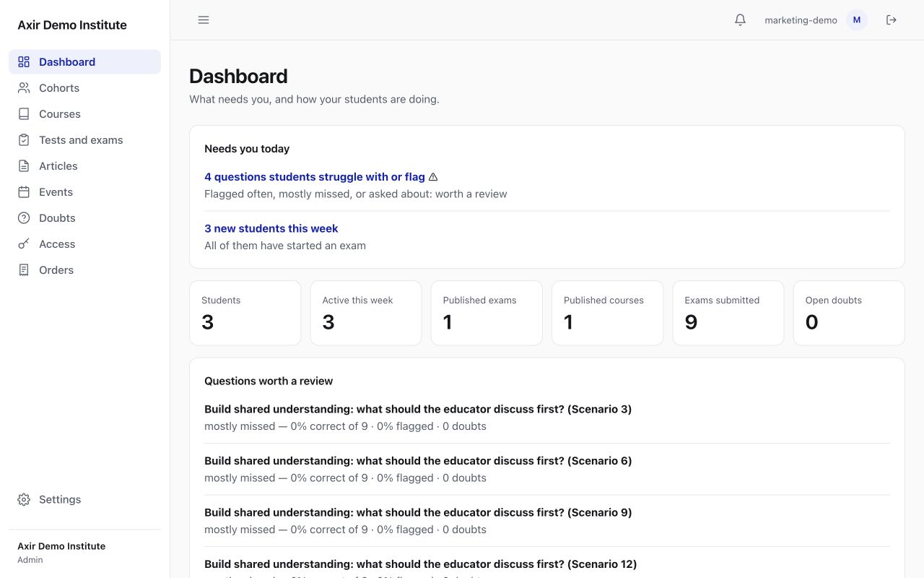View the Orders page
This screenshot has height=578, width=924.
click(x=84, y=270)
